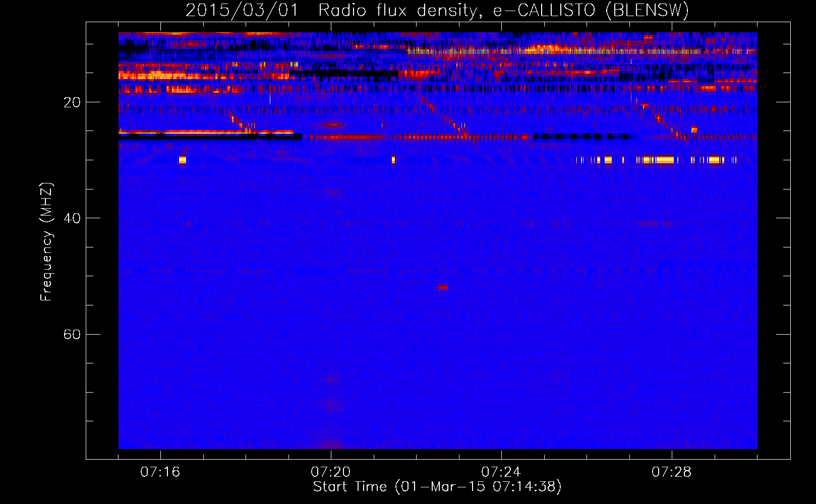
Task: Click the isolated red spot near 52 MHz
Action: (443, 287)
